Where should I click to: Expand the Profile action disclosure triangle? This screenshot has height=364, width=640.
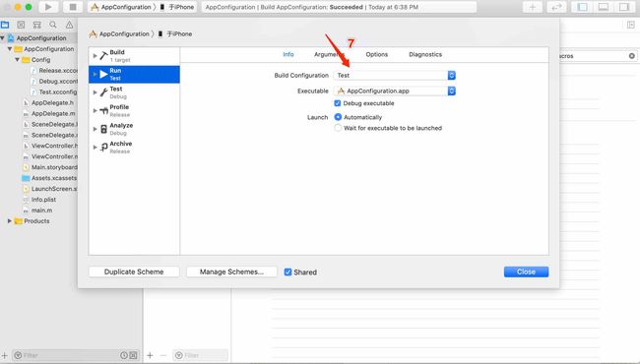coord(95,111)
